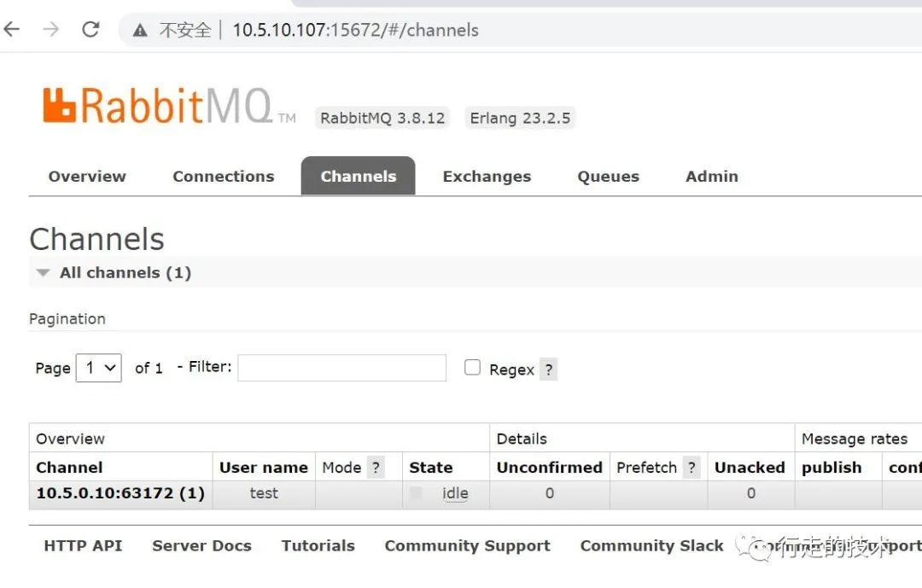Click the browser forward arrow
Image resolution: width=922 pixels, height=588 pixels.
51,29
